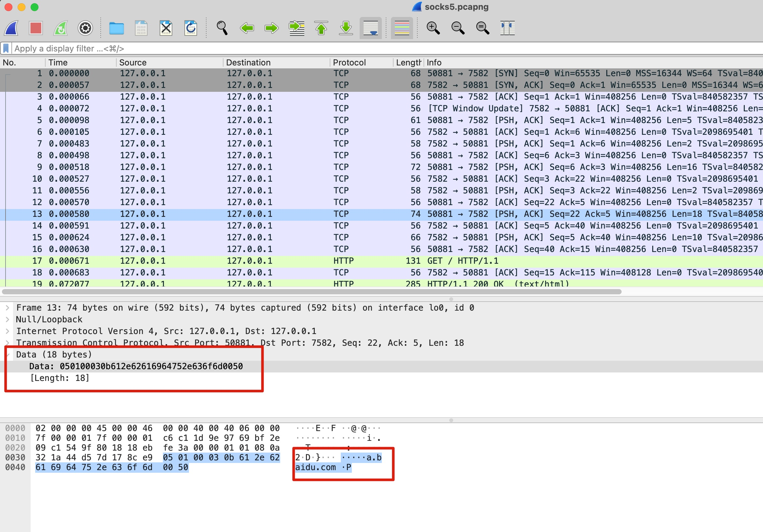Click the green restart capture icon
The image size is (763, 532).
[61, 28]
